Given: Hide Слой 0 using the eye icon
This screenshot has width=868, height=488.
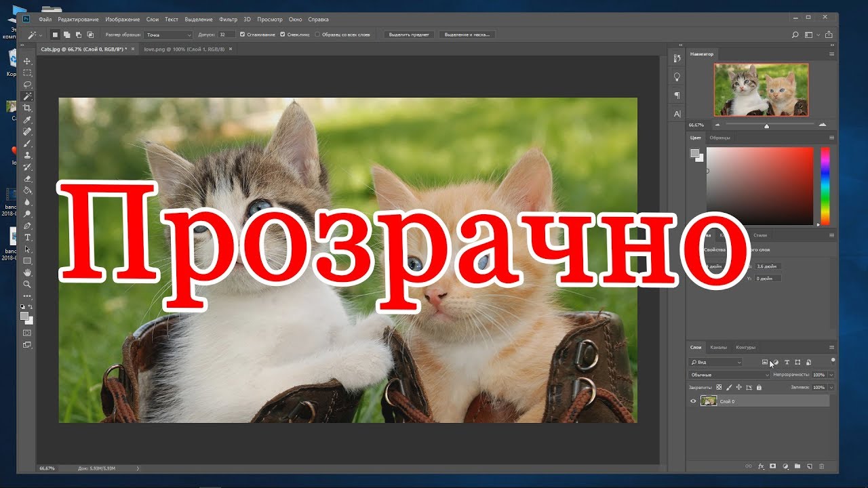Looking at the screenshot, I should point(693,401).
